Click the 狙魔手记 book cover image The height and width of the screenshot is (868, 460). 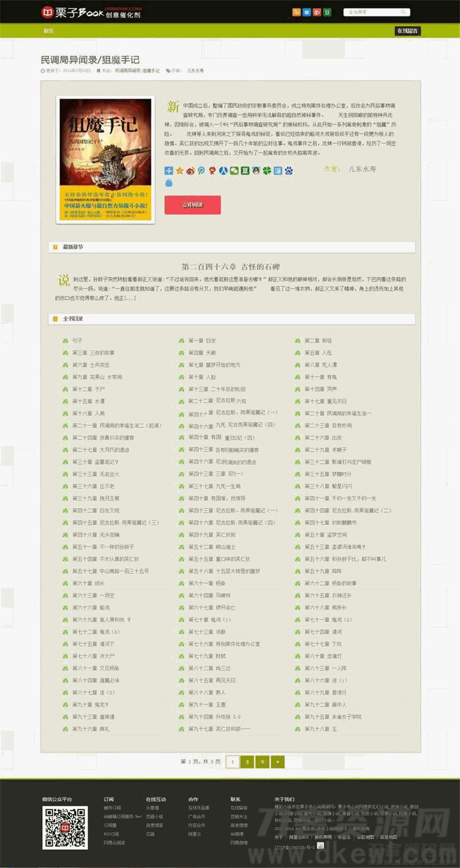tap(105, 160)
